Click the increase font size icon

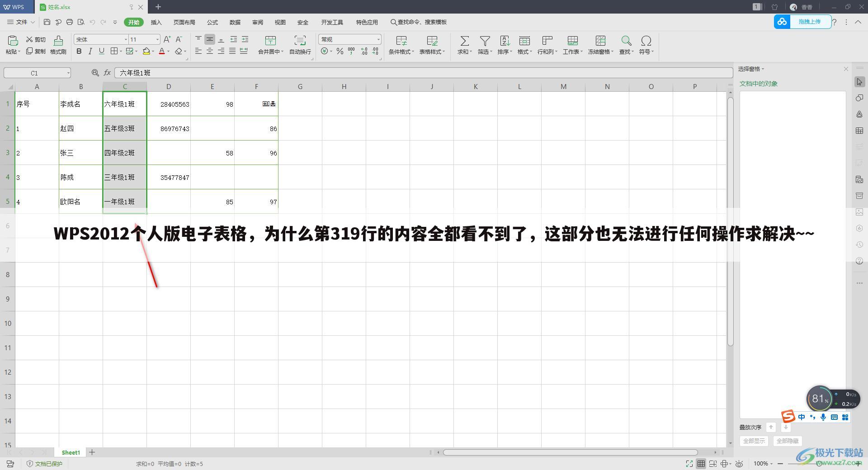pos(167,39)
